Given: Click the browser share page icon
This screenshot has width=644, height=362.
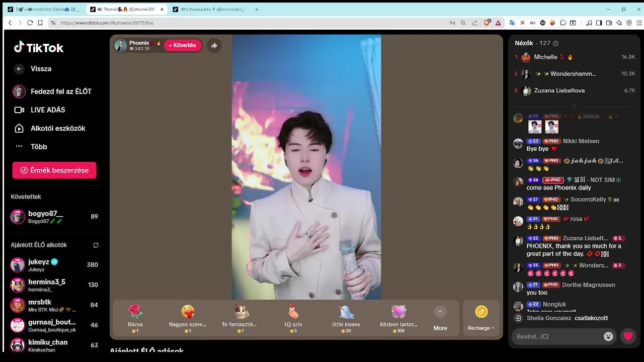Looking at the screenshot, I should (474, 23).
